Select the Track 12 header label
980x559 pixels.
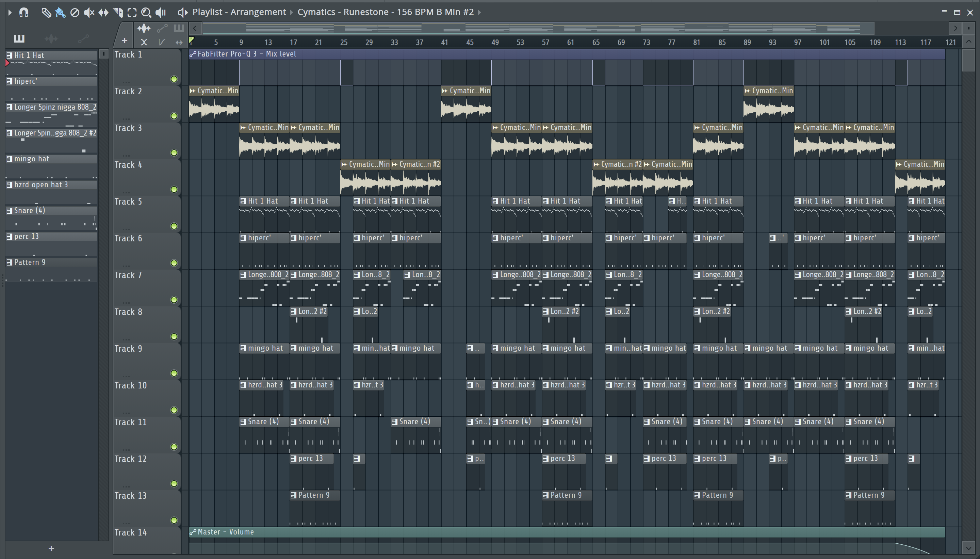(x=130, y=459)
